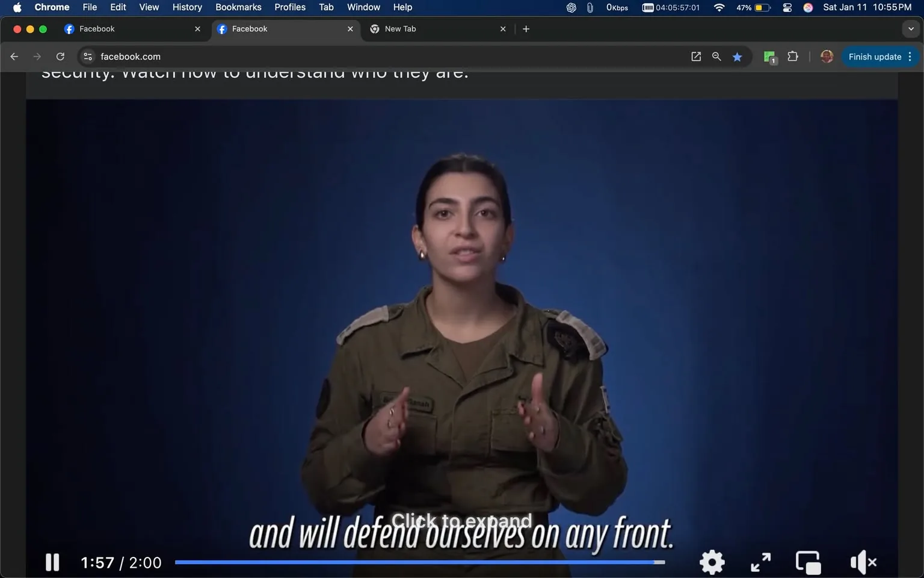This screenshot has height=578, width=924.
Task: Bookmark this page with the star
Action: (x=738, y=56)
